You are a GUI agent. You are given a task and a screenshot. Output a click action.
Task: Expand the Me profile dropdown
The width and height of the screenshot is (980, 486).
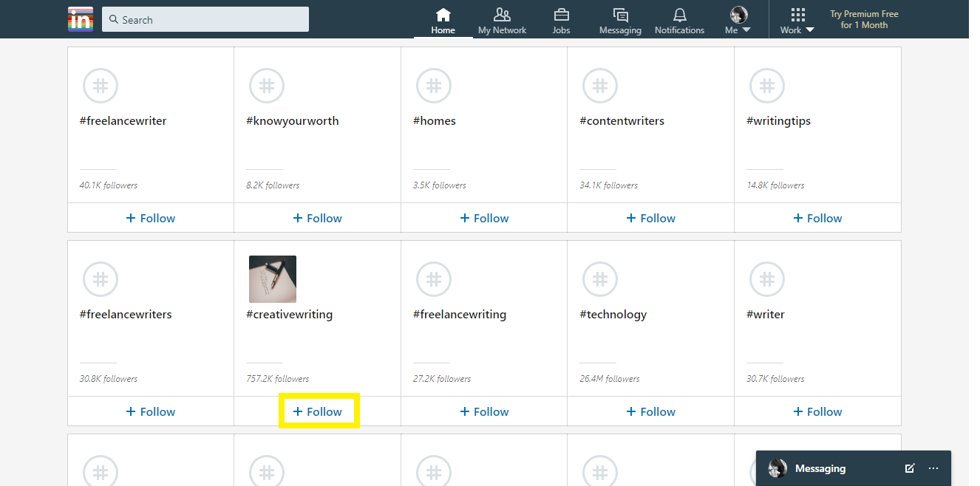tap(738, 21)
